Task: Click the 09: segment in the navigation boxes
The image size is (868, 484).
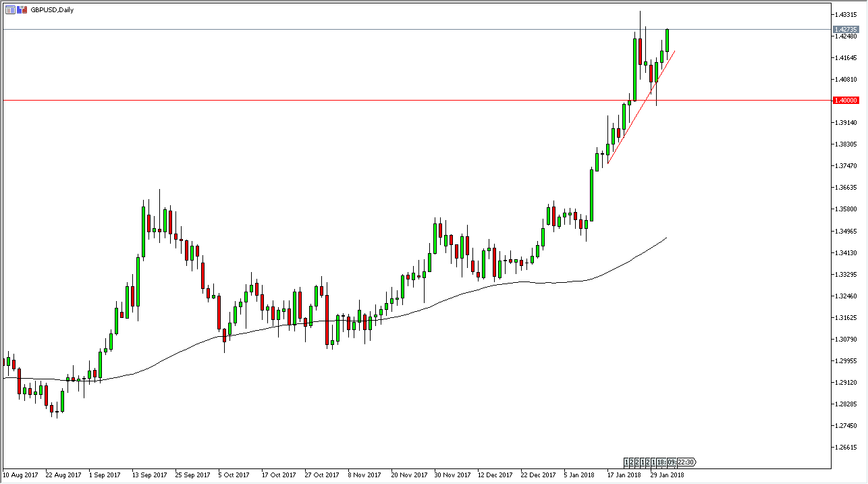Action: (672, 462)
